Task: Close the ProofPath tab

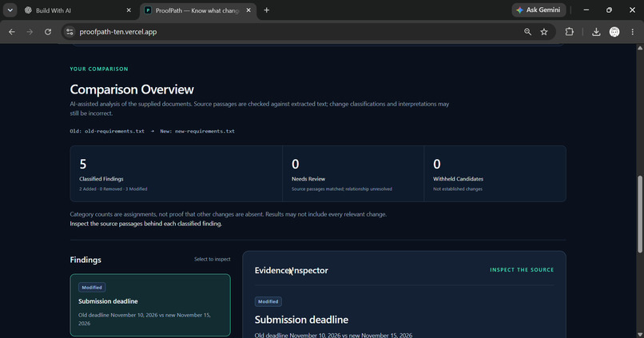Action: tap(248, 10)
